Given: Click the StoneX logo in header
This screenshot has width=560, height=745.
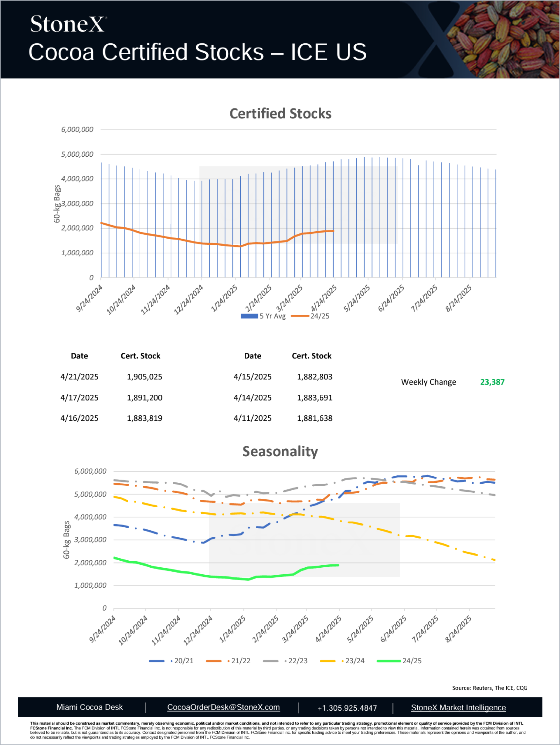Looking at the screenshot, I should 68,24.
